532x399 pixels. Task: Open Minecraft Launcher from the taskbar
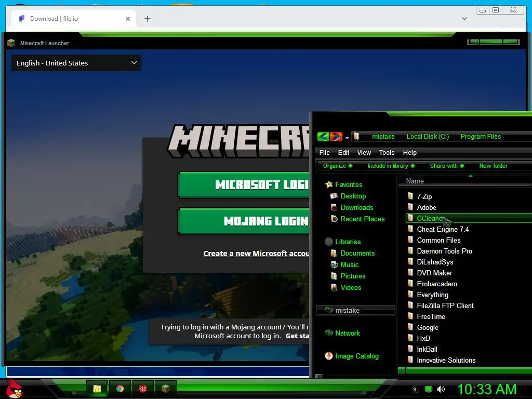pyautogui.click(x=166, y=389)
